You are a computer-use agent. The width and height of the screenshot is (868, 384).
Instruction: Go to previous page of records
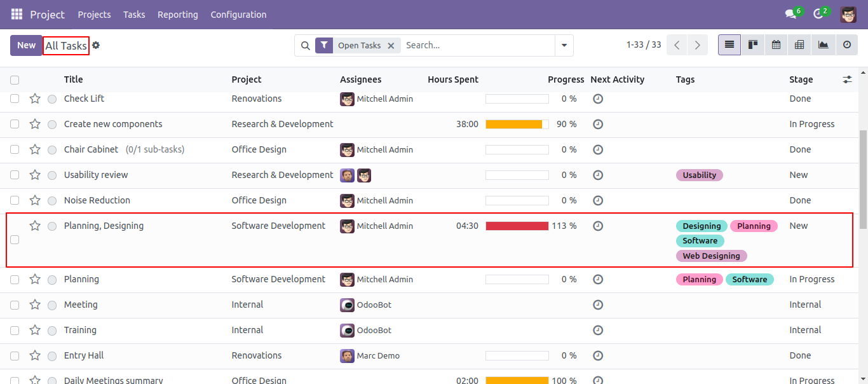677,45
